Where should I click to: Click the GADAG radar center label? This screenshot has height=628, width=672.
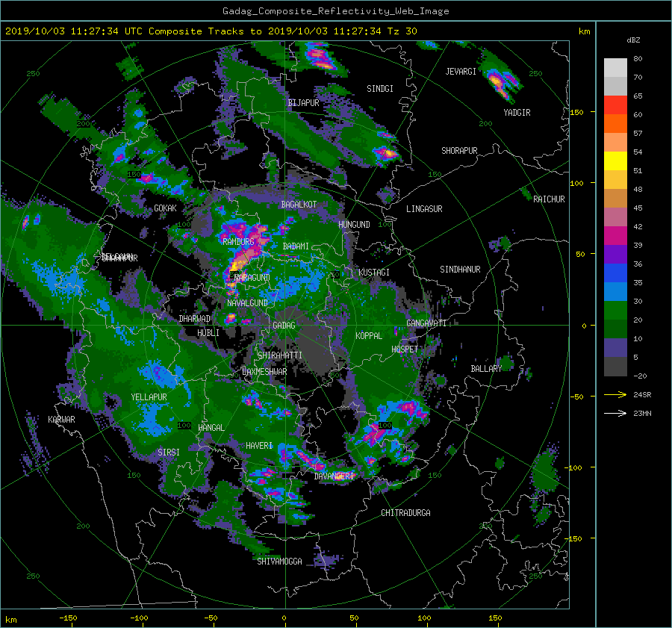[x=284, y=326]
